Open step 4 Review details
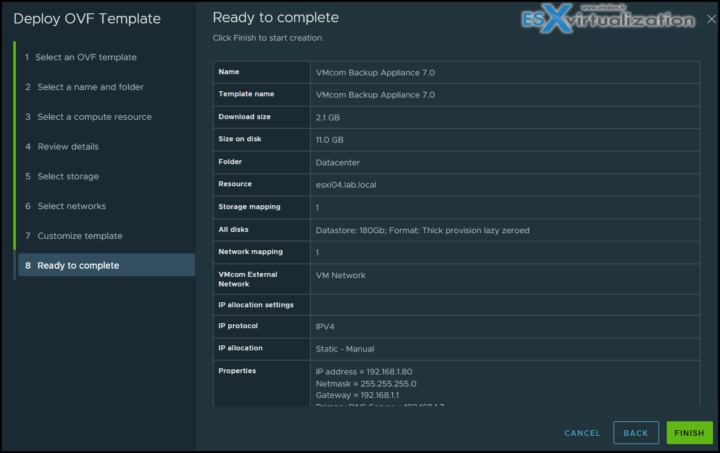Viewport: 720px width, 453px height. 62,146
